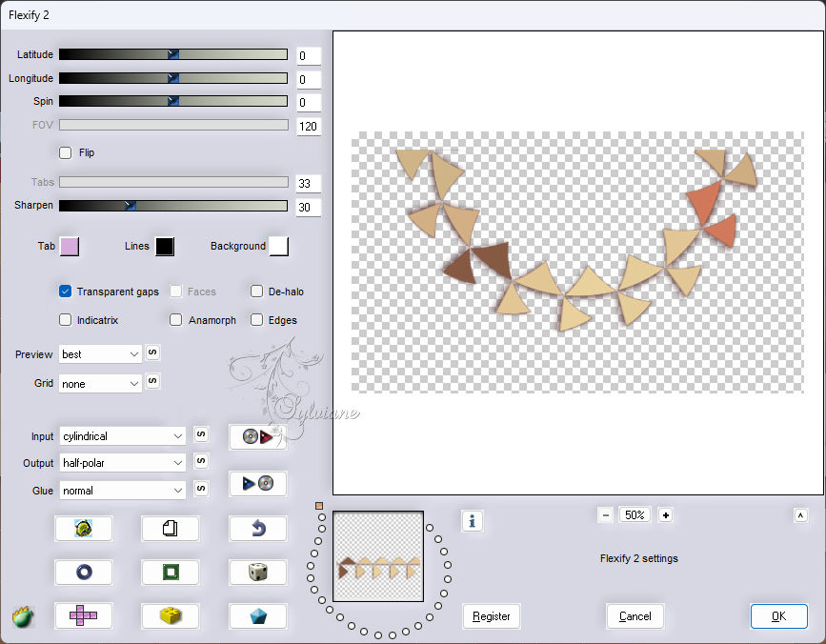Viewport: 826px width, 644px height.
Task: Click the Spin value field
Action: [x=309, y=102]
